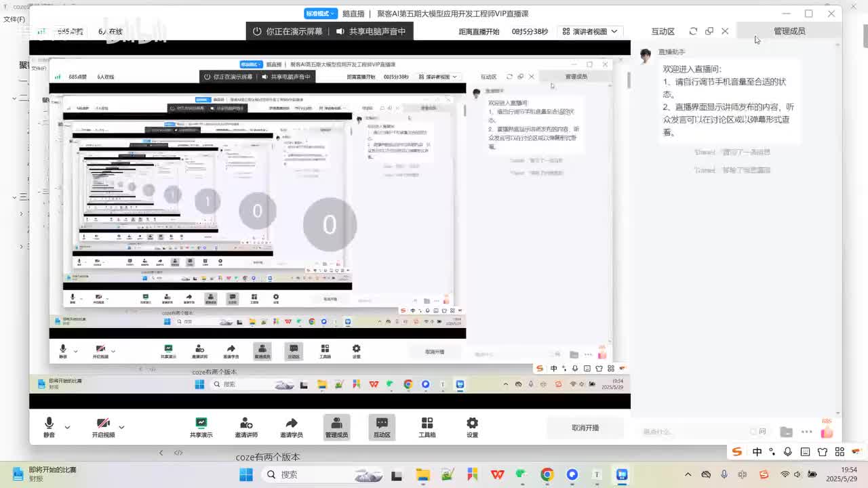This screenshot has height=488, width=868.
Task: Toggle 管理成员 in the bottom toolbar
Action: (336, 428)
